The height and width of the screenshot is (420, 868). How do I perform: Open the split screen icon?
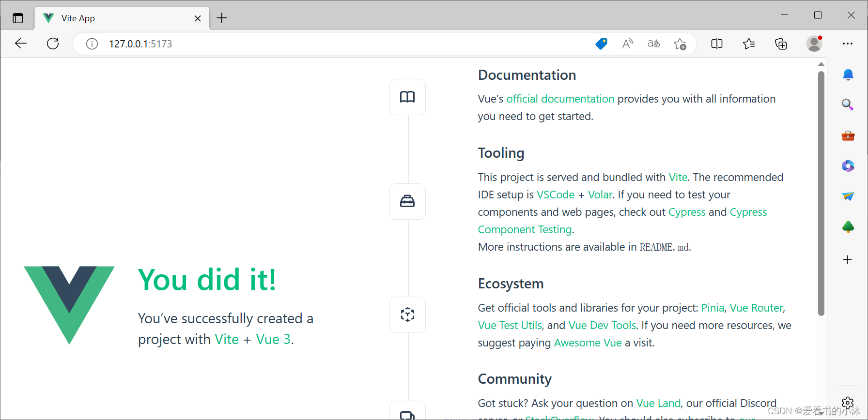click(x=717, y=44)
